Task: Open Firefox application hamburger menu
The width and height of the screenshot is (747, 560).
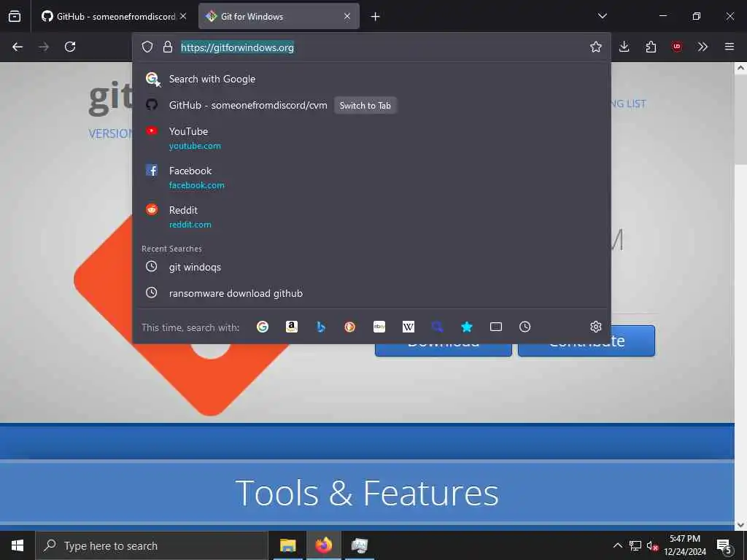Action: (729, 47)
